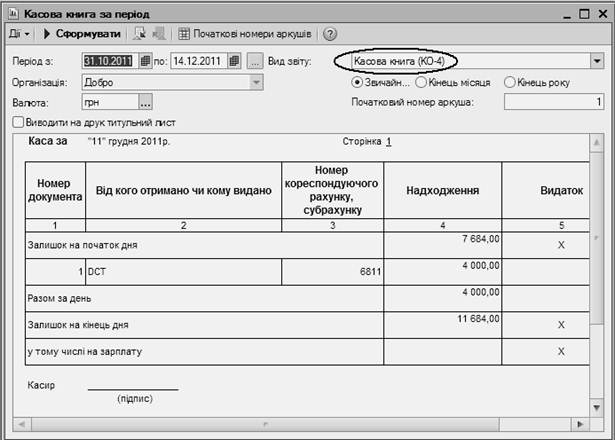Screen dimensions: 615x440
Task: Maximize the Касова книга за період window
Action: (x=584, y=14)
